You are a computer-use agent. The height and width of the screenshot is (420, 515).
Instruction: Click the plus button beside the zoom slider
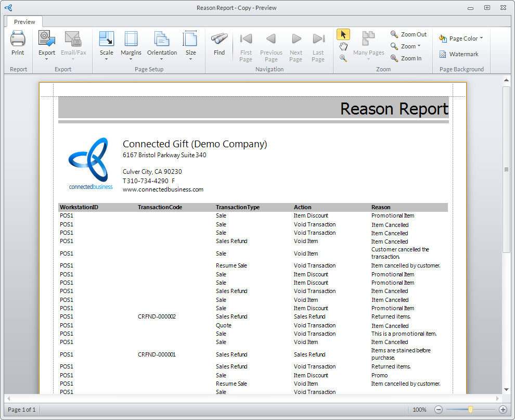click(503, 410)
